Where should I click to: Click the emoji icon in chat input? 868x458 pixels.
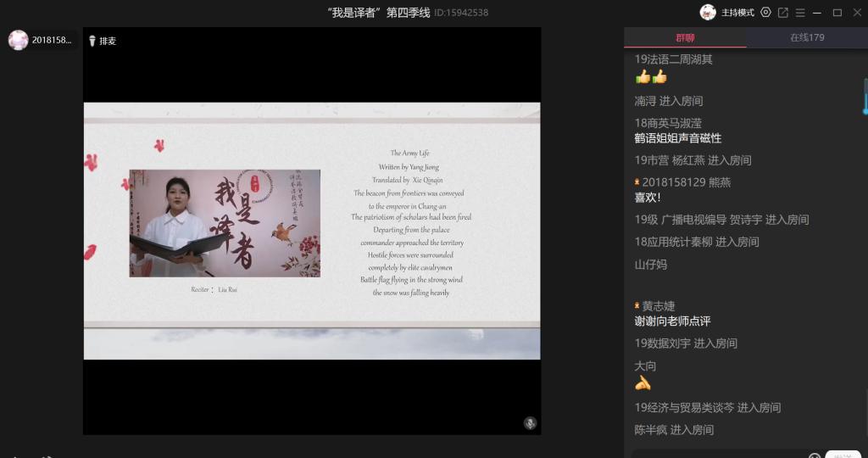click(814, 455)
